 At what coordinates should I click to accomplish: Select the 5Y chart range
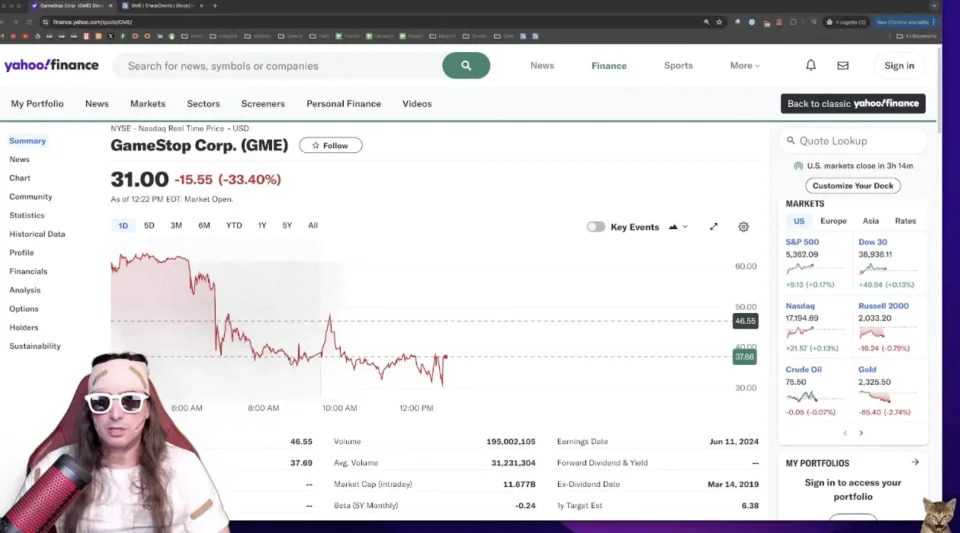287,225
